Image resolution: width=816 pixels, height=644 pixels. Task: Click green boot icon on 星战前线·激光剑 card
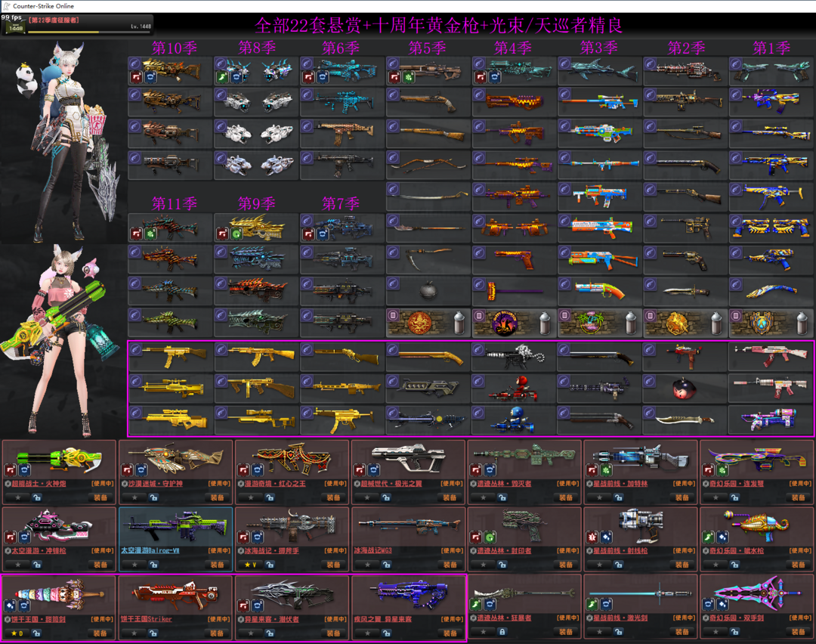[x=593, y=605]
